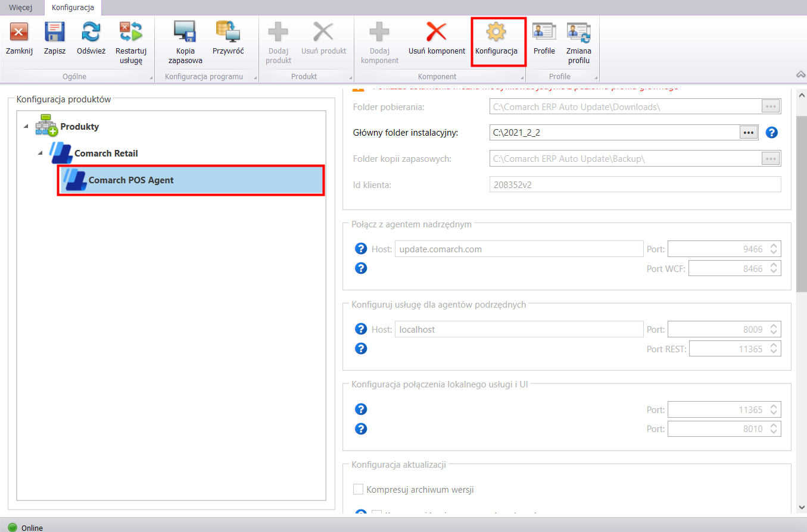
Task: Adjust the Port REST 11365 spinner
Action: click(774, 349)
